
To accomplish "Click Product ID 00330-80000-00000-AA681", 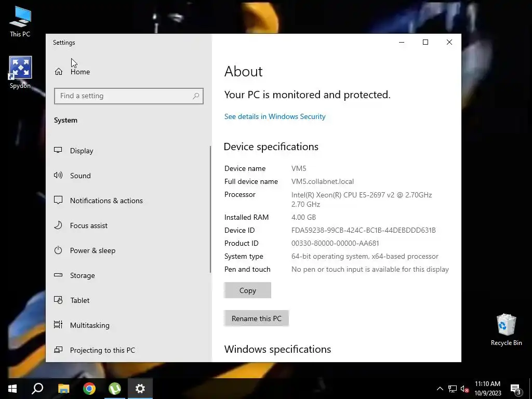I will point(335,243).
